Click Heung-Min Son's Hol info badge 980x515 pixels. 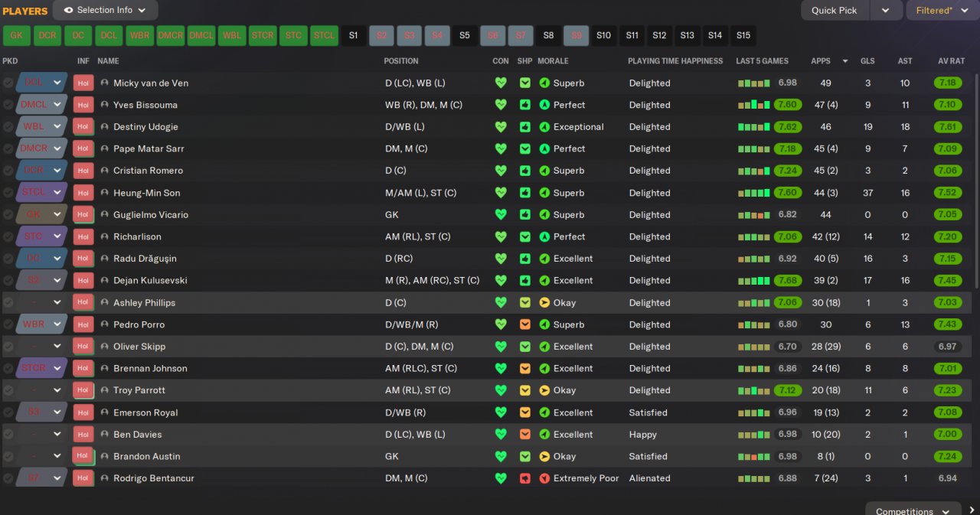83,193
